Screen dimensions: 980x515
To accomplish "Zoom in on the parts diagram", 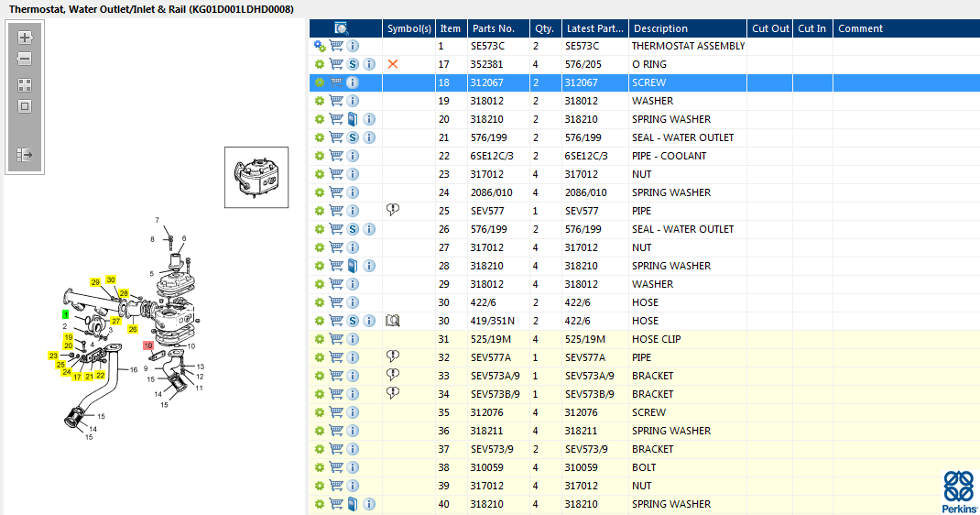I will click(x=25, y=38).
